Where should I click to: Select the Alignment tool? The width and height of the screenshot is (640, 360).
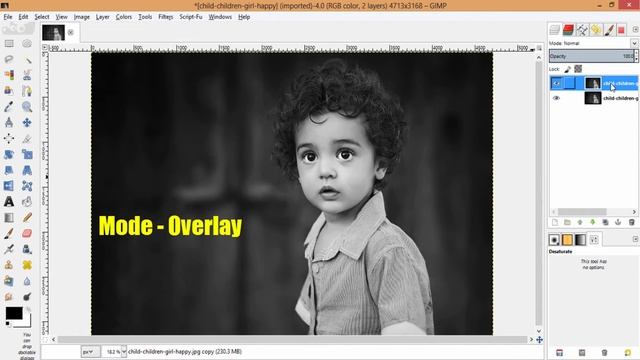tap(9, 138)
